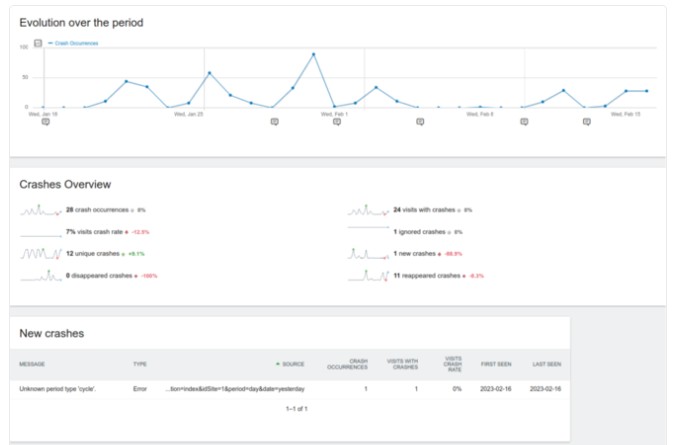Screen dimensions: 675x445
Task: Open annotation marker below Wed, Jan 18 label
Action: click(46, 122)
